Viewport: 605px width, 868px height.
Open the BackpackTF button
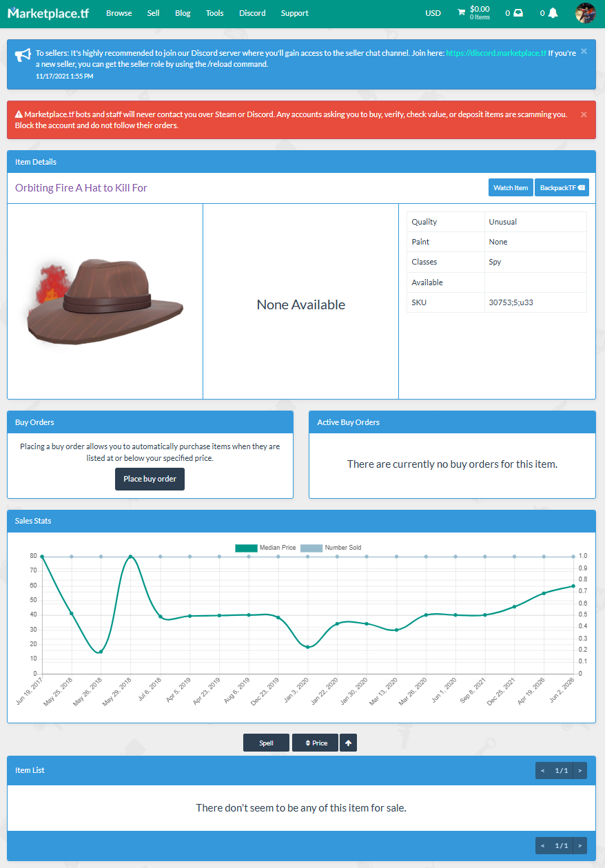pyautogui.click(x=562, y=187)
